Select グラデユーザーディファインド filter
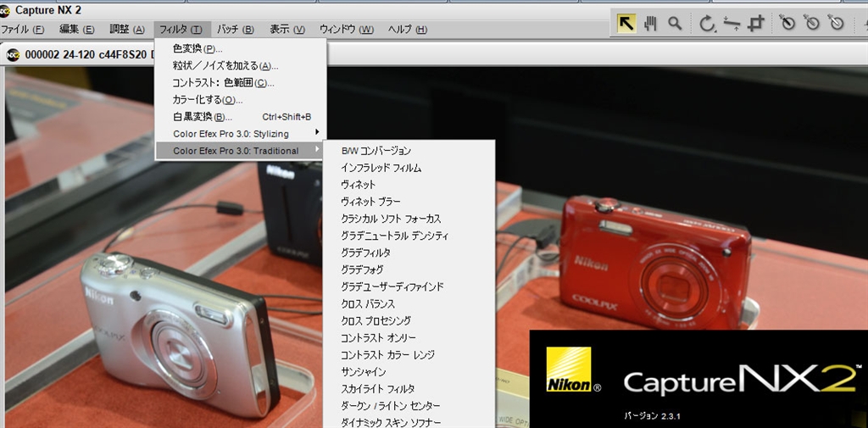Viewport: 868px width, 428px height. click(409, 286)
